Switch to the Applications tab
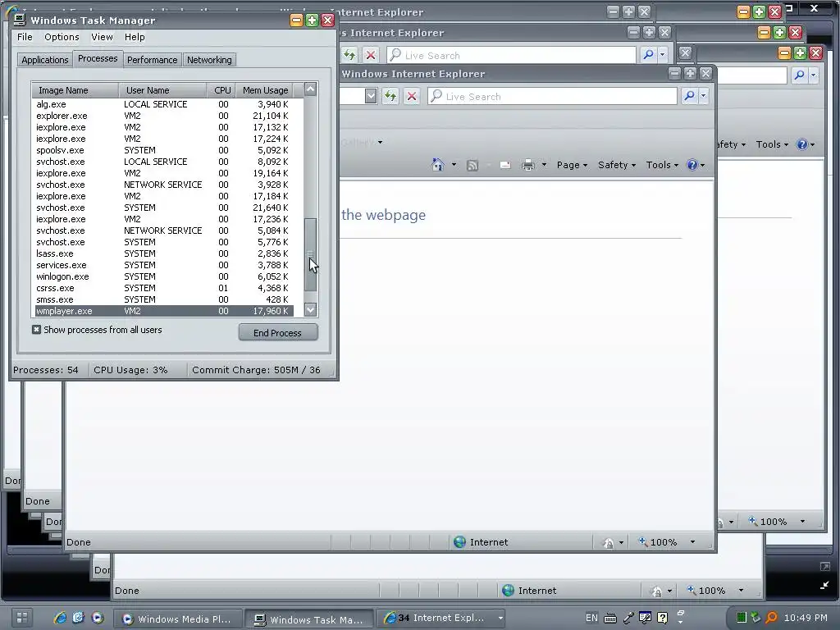840x630 pixels. (45, 60)
